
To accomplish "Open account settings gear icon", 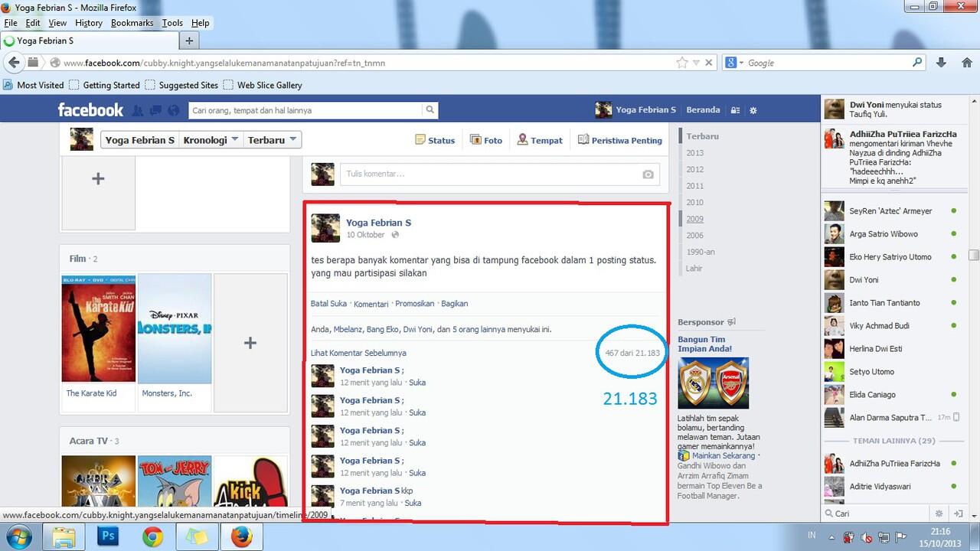I will (753, 110).
